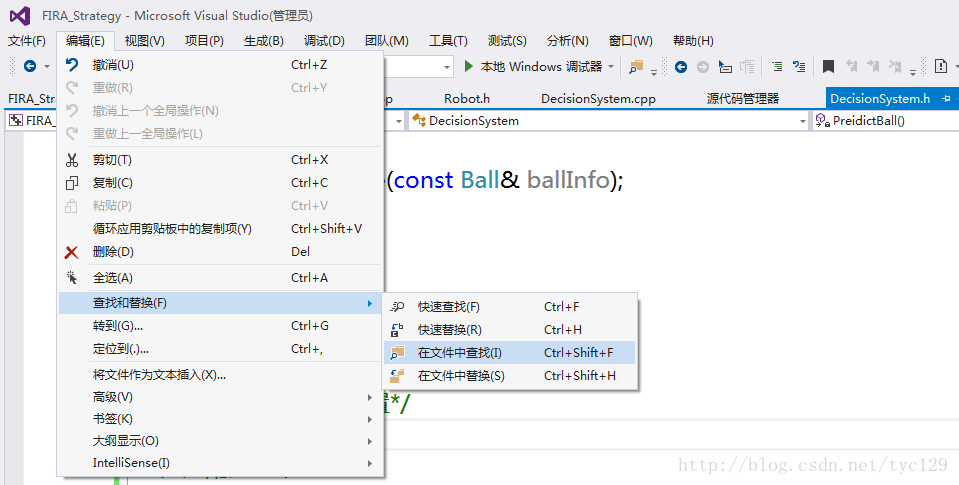
Task: Select the DecisionSystem.h tab
Action: (x=879, y=98)
